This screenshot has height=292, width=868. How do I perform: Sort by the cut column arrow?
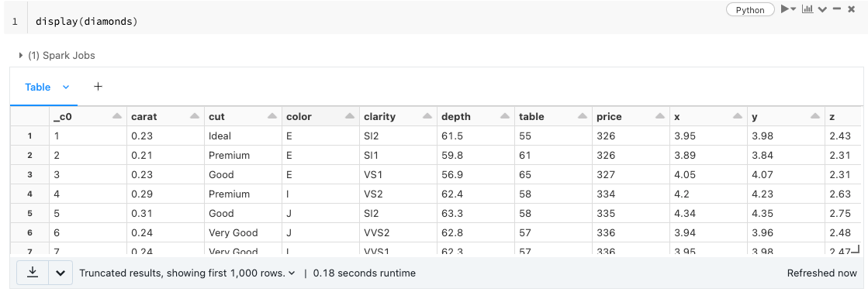(271, 116)
